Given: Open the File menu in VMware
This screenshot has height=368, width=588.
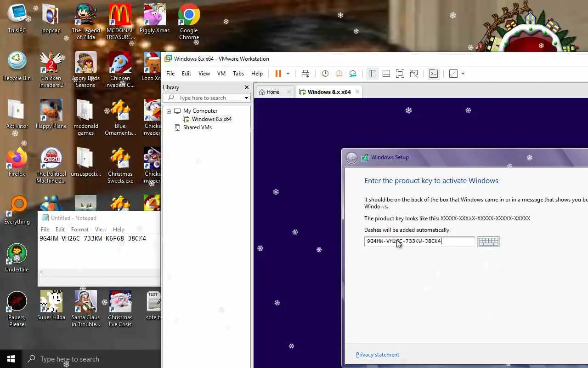Looking at the screenshot, I should pyautogui.click(x=170, y=74).
